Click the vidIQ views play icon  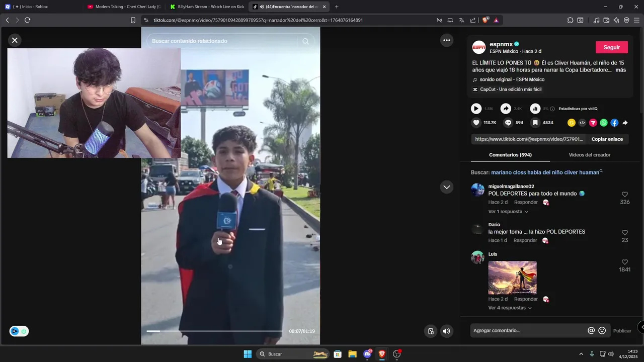[x=476, y=109]
